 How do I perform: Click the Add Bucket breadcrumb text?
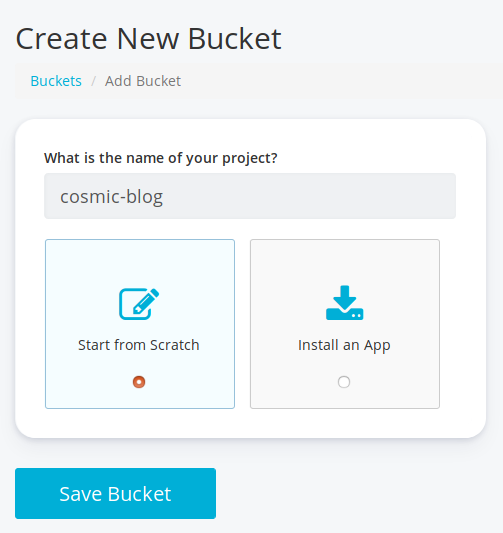point(143,81)
